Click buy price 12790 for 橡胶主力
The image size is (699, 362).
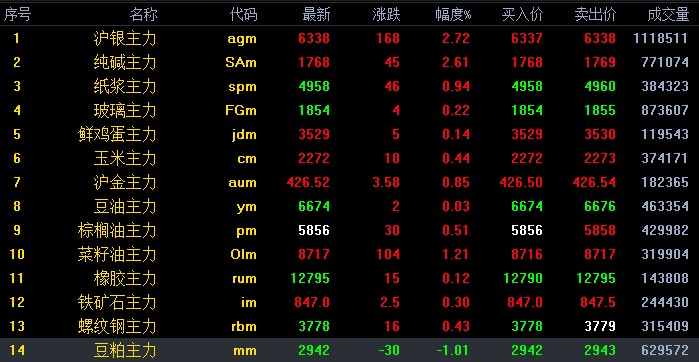pyautogui.click(x=523, y=279)
